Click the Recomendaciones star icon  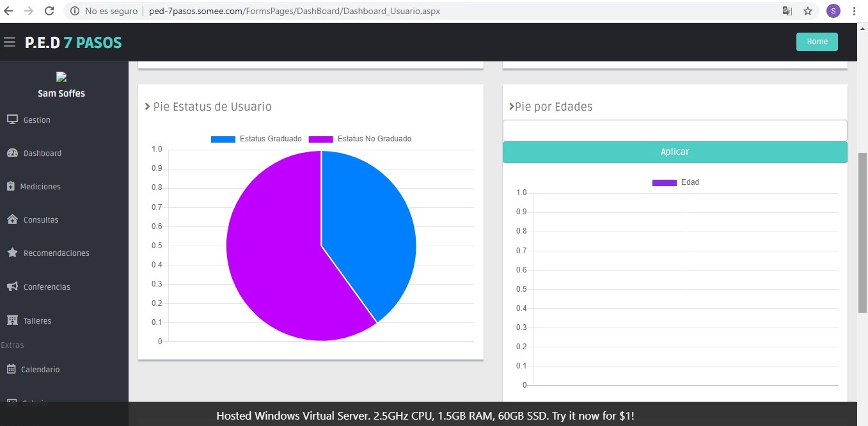(x=12, y=253)
